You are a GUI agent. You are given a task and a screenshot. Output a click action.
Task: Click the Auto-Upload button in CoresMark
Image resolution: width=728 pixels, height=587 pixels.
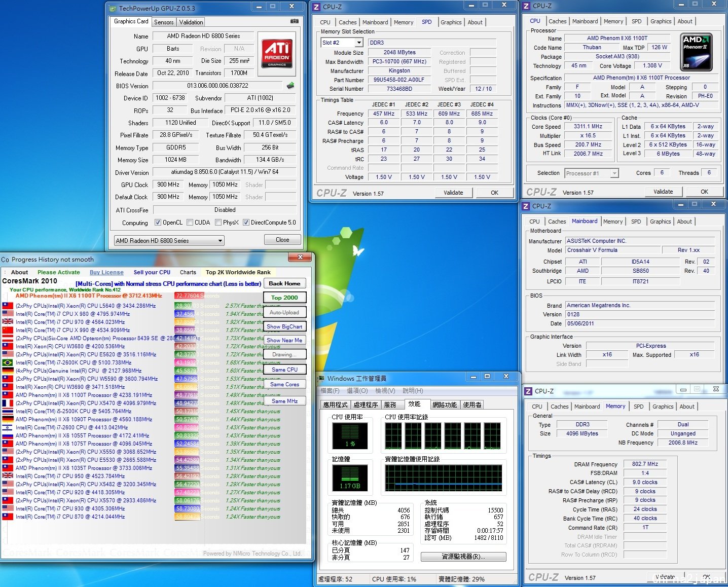284,312
